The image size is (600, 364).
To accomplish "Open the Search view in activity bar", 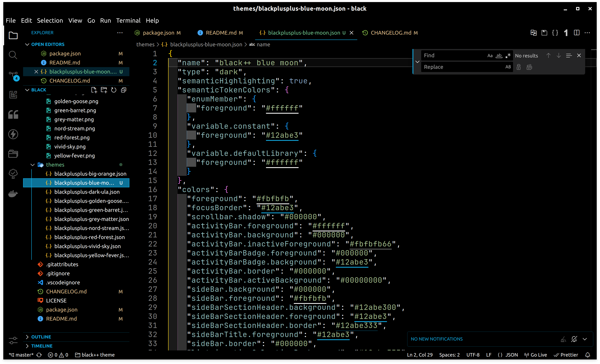I will [x=13, y=55].
